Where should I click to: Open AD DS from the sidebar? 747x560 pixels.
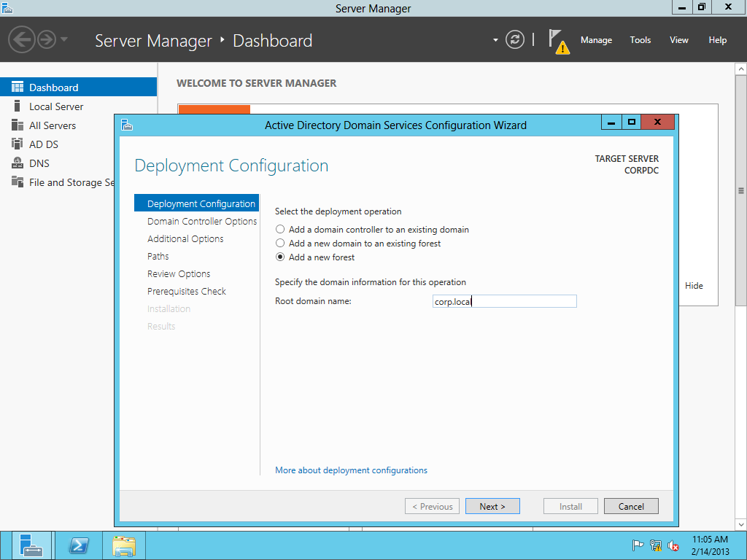[43, 144]
